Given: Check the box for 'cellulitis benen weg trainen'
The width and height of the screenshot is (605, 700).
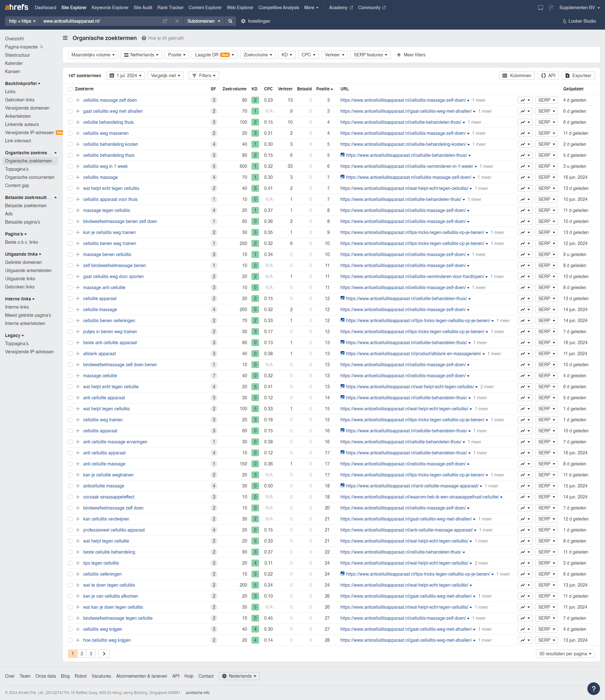Looking at the screenshot, I should 70,244.
